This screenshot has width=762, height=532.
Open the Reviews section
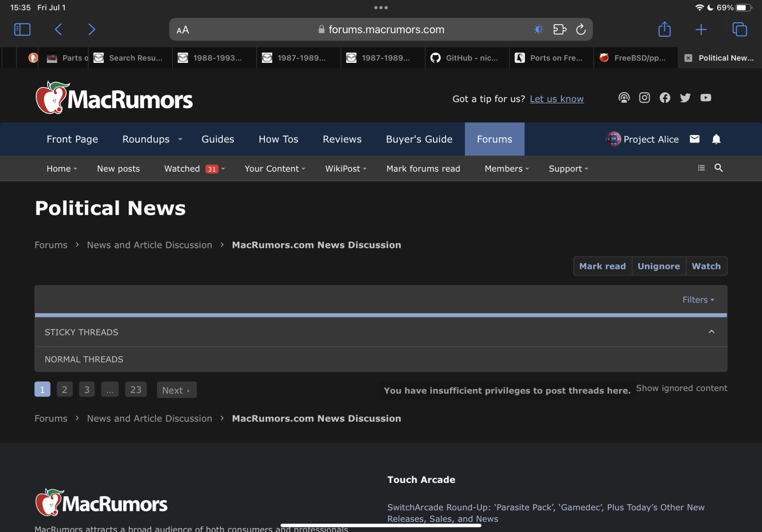[x=342, y=139]
